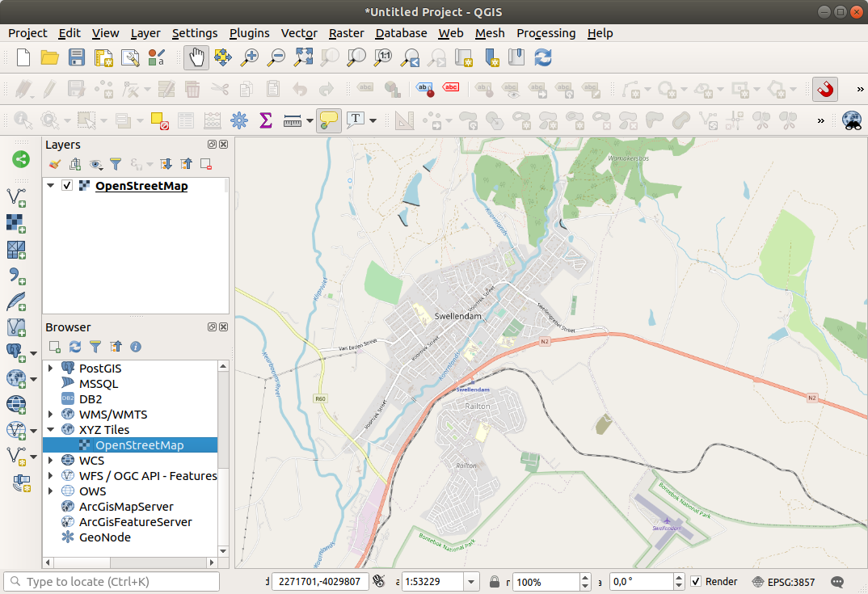Open the Vector menu
The image size is (868, 594).
click(299, 33)
